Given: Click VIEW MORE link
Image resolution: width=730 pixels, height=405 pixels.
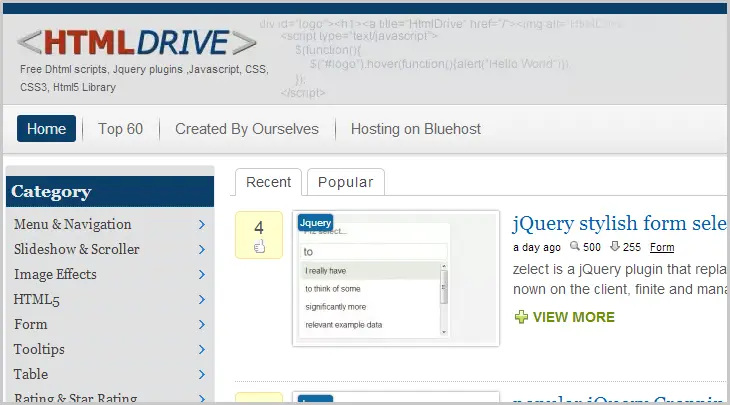Looking at the screenshot, I should pyautogui.click(x=574, y=317).
